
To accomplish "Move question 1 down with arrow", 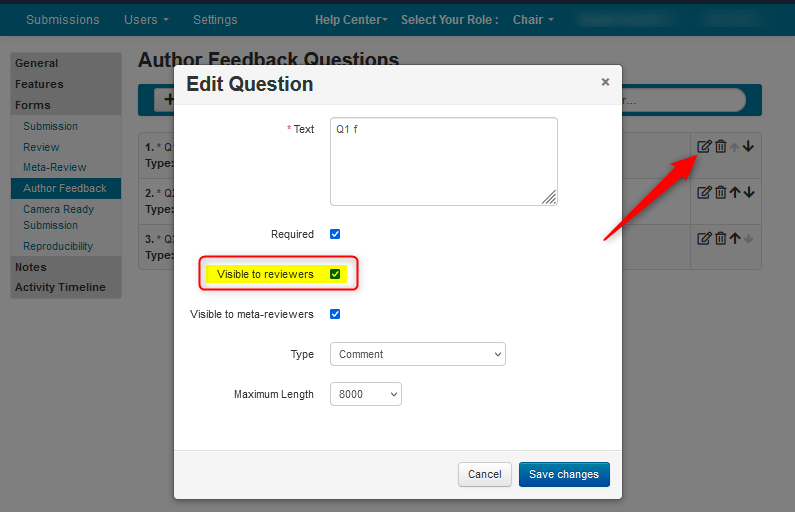I will click(x=748, y=147).
